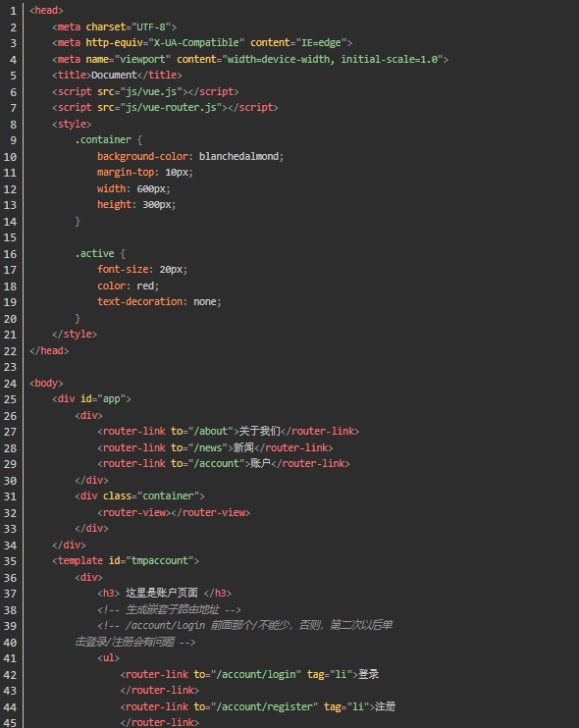
Task: Click the opening body tag
Action: pos(46,384)
